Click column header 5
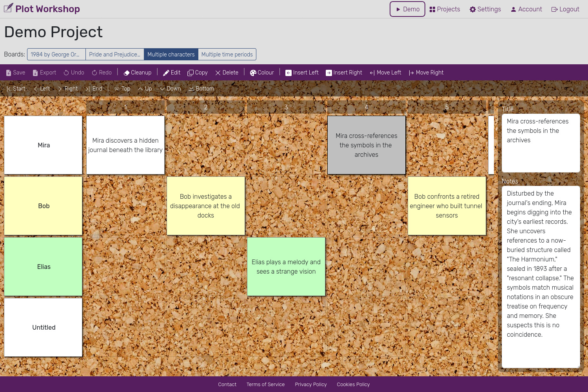Screen dimensions: 588x392 (x=447, y=107)
